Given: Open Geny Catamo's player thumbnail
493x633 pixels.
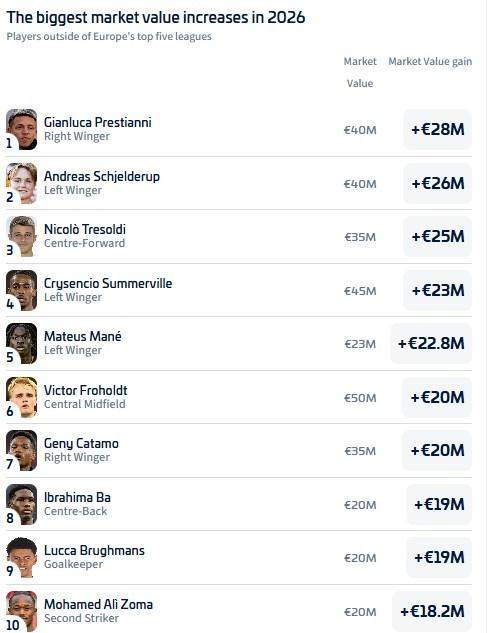Looking at the screenshot, I should point(22,451).
